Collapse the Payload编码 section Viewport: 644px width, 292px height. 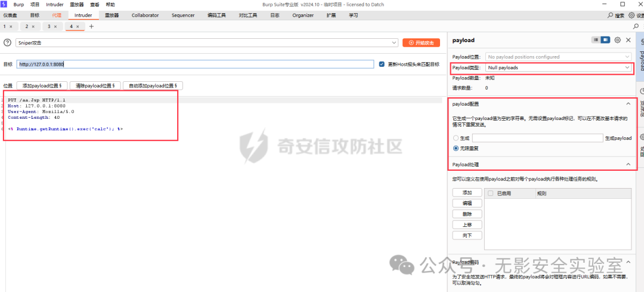point(628,262)
